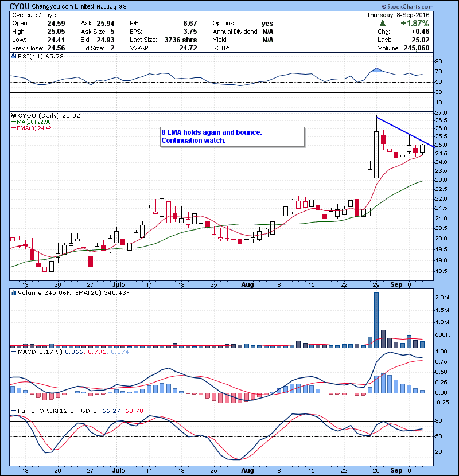The height and width of the screenshot is (476, 459).
Task: Click the company name Changyou.com Limited
Action: coord(63,6)
